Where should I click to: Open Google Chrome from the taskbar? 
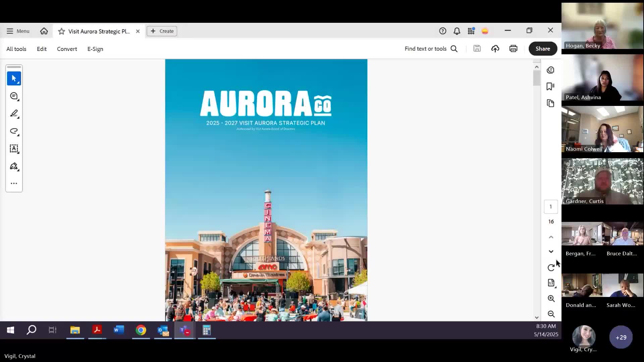click(x=141, y=330)
